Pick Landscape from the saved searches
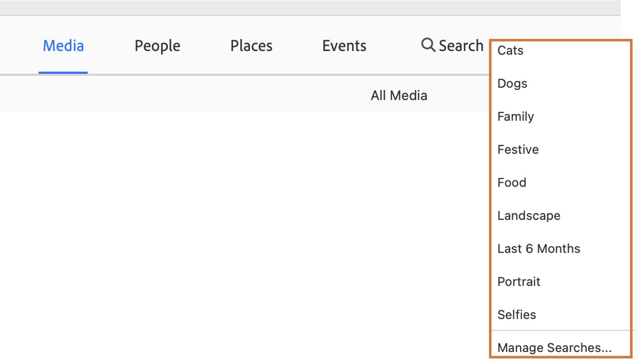Viewport: 636px width, 364px height. tap(529, 216)
